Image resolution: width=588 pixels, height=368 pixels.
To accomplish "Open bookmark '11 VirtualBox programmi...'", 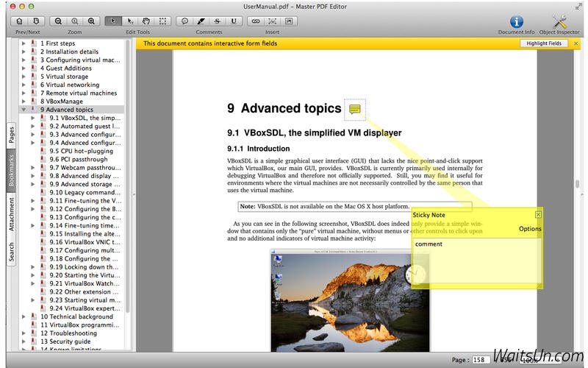I will click(x=80, y=325).
